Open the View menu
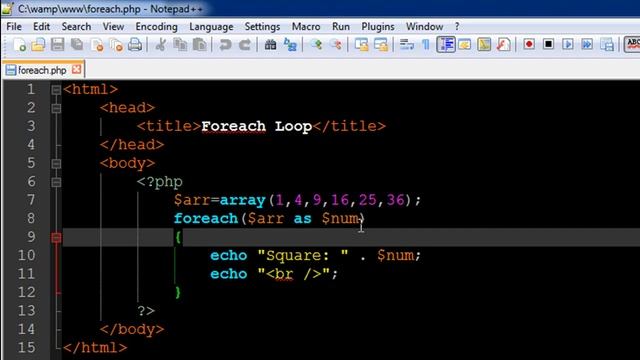The width and height of the screenshot is (640, 360). pyautogui.click(x=113, y=27)
